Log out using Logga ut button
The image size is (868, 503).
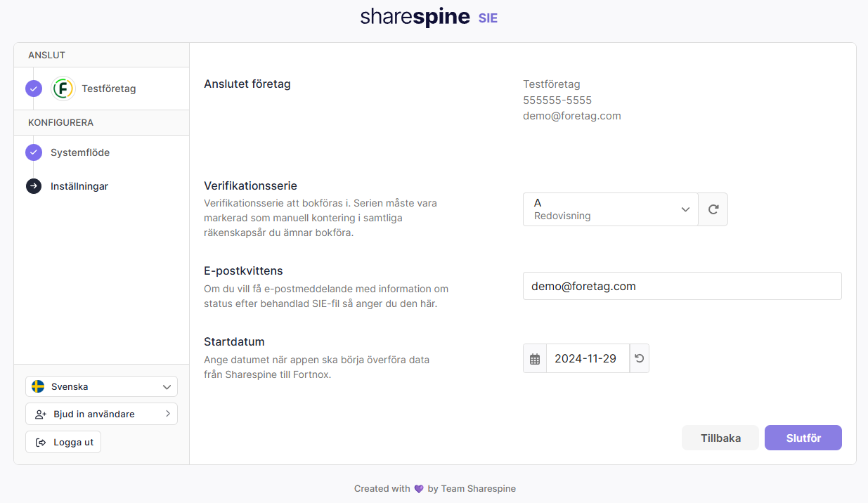63,442
